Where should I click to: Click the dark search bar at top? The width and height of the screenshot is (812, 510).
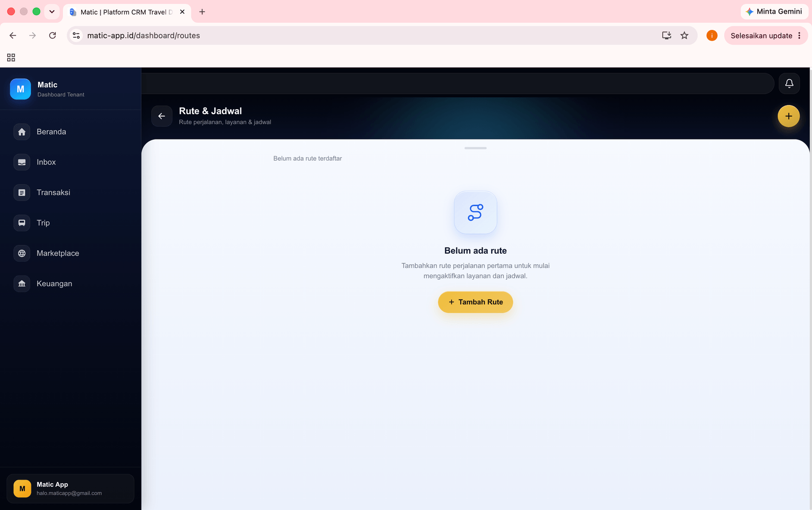coord(457,83)
